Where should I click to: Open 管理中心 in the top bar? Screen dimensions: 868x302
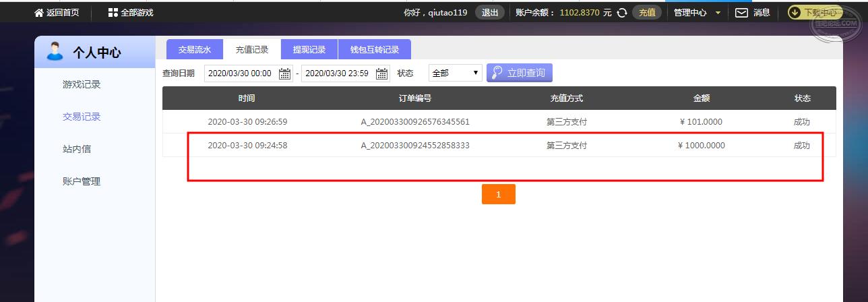coord(690,12)
